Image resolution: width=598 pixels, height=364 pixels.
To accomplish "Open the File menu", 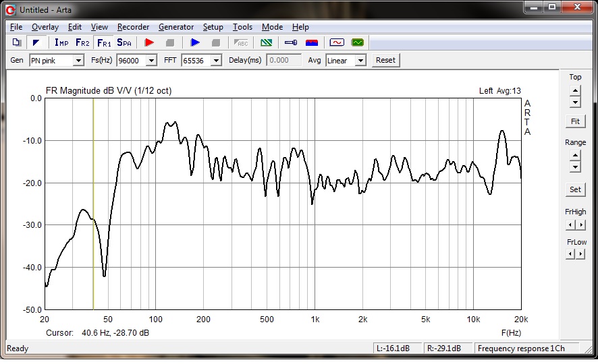I will (x=16, y=27).
